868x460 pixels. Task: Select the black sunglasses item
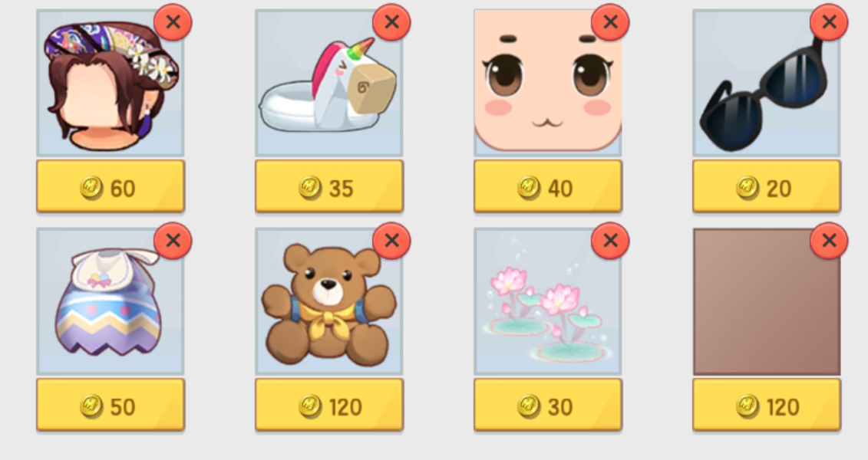tap(766, 83)
